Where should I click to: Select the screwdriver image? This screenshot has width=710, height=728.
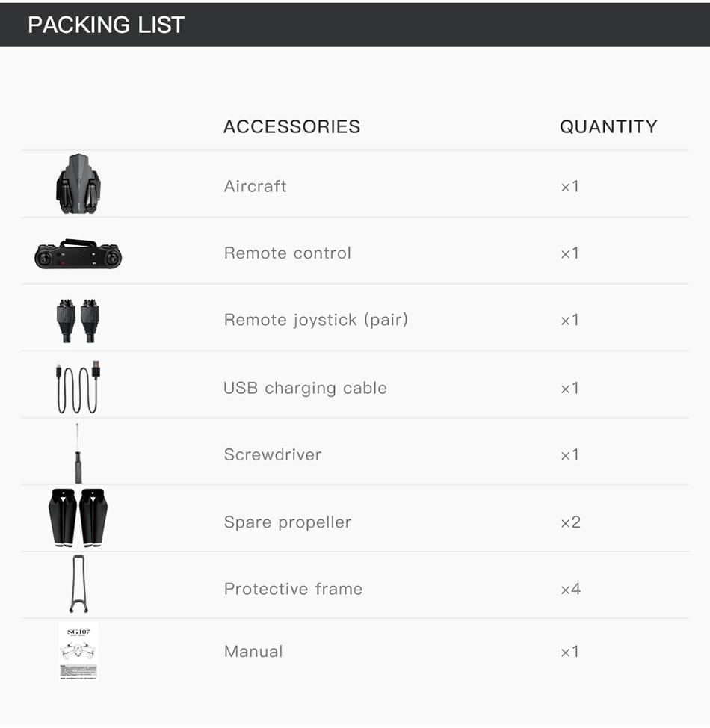(78, 454)
